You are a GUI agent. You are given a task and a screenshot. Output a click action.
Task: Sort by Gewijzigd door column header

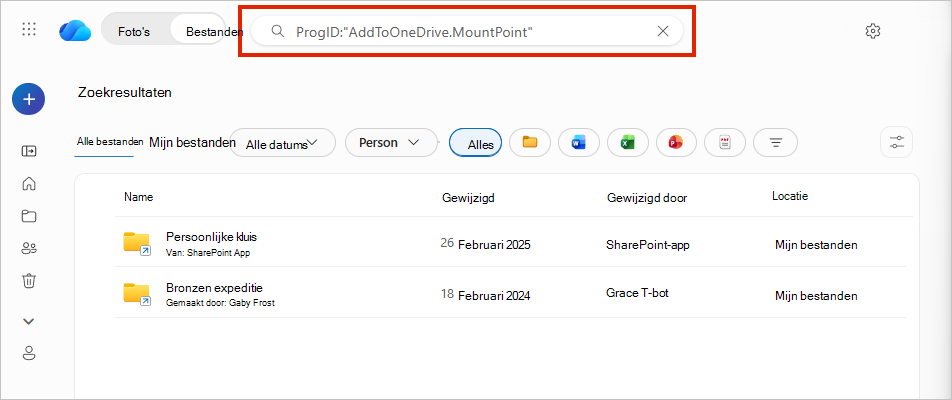pos(647,198)
